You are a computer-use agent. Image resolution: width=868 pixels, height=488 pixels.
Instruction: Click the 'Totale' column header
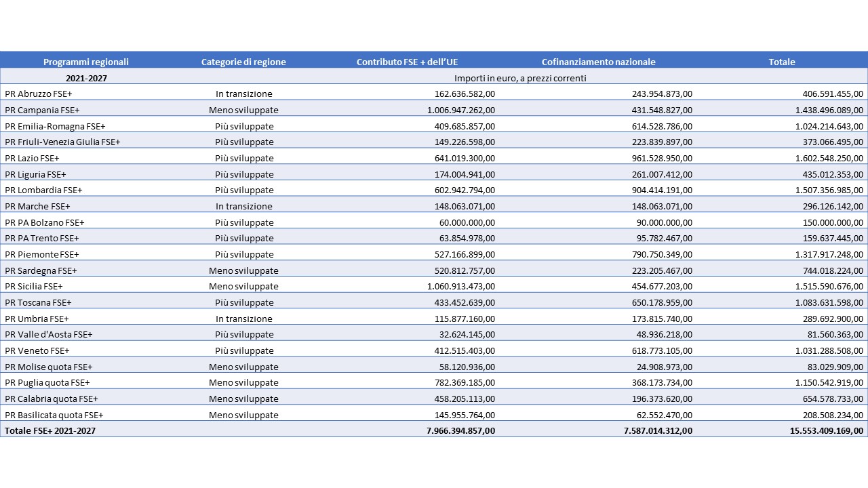coord(781,62)
